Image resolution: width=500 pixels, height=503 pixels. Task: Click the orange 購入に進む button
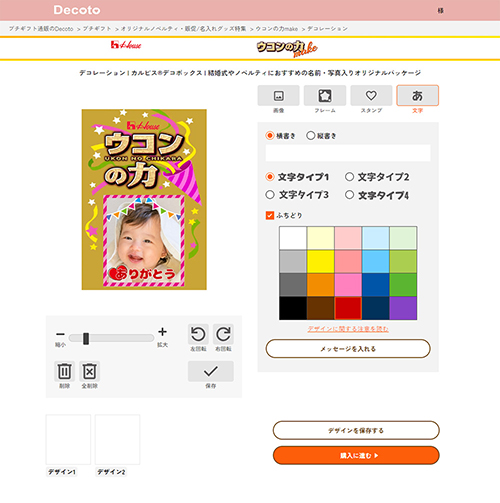point(356,455)
